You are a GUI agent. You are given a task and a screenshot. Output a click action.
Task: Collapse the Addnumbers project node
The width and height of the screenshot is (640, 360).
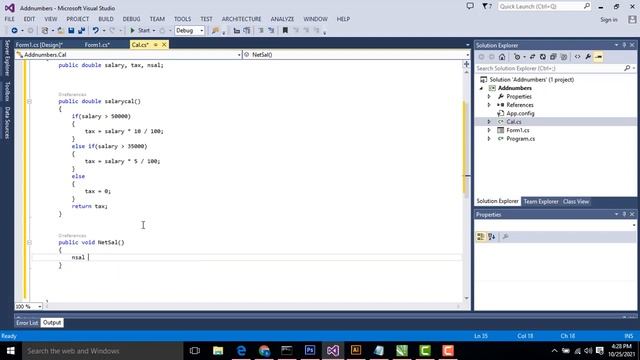point(482,88)
